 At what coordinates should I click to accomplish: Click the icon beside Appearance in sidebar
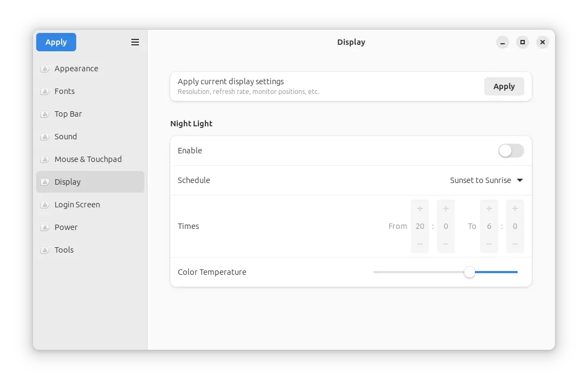pyautogui.click(x=44, y=69)
